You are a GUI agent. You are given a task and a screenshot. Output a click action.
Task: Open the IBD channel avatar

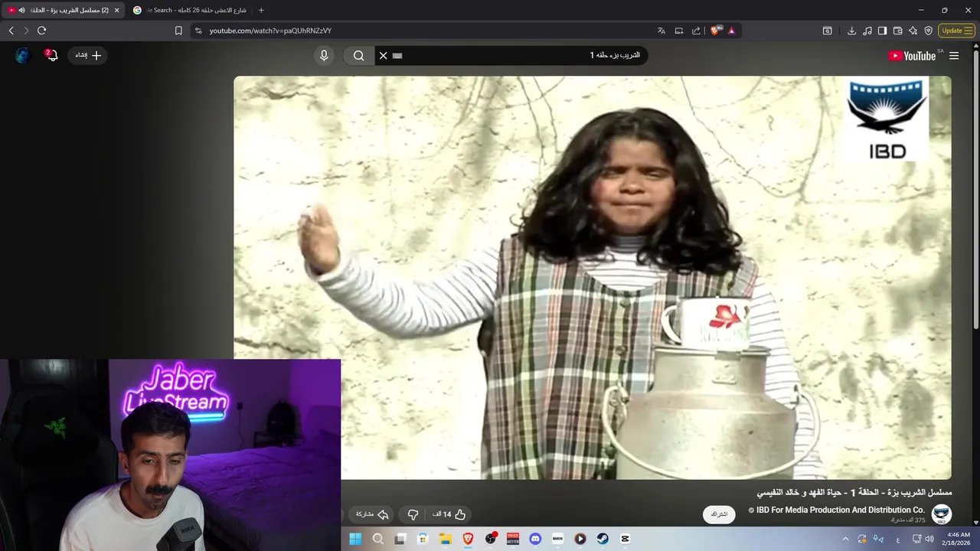(x=942, y=514)
